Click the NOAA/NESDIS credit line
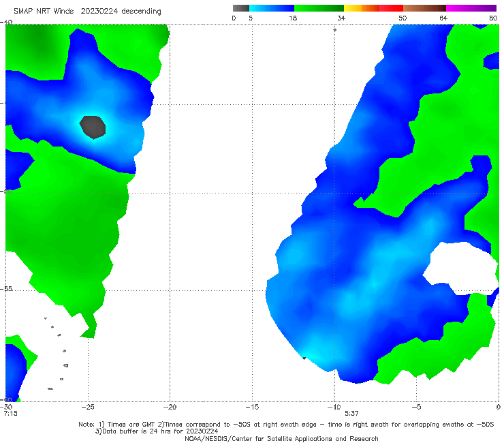504x443 pixels. click(281, 439)
